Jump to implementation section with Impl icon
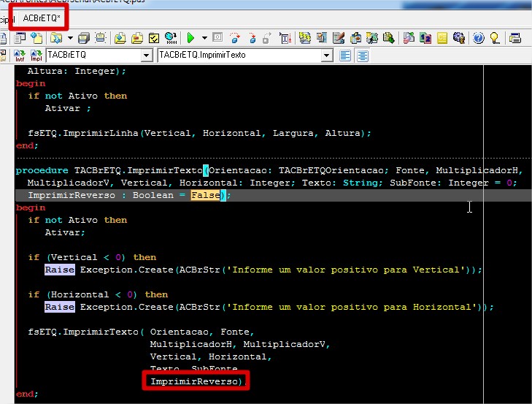The image size is (532, 404). [x=36, y=56]
